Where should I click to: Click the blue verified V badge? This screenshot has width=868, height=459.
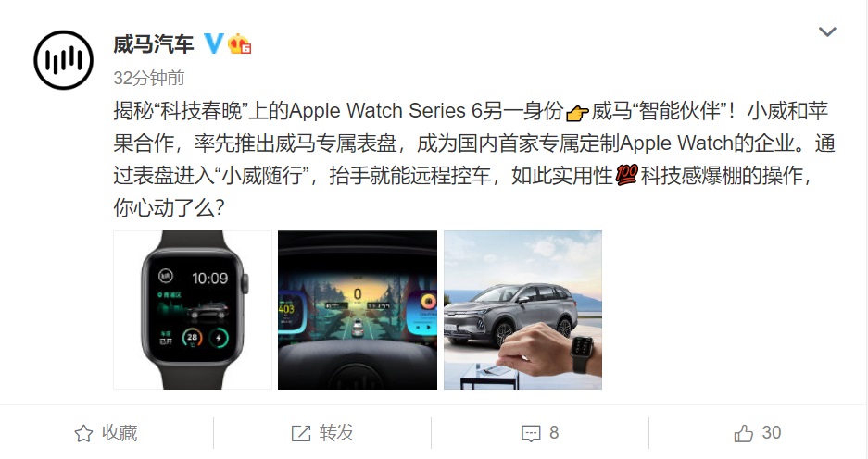[214, 43]
